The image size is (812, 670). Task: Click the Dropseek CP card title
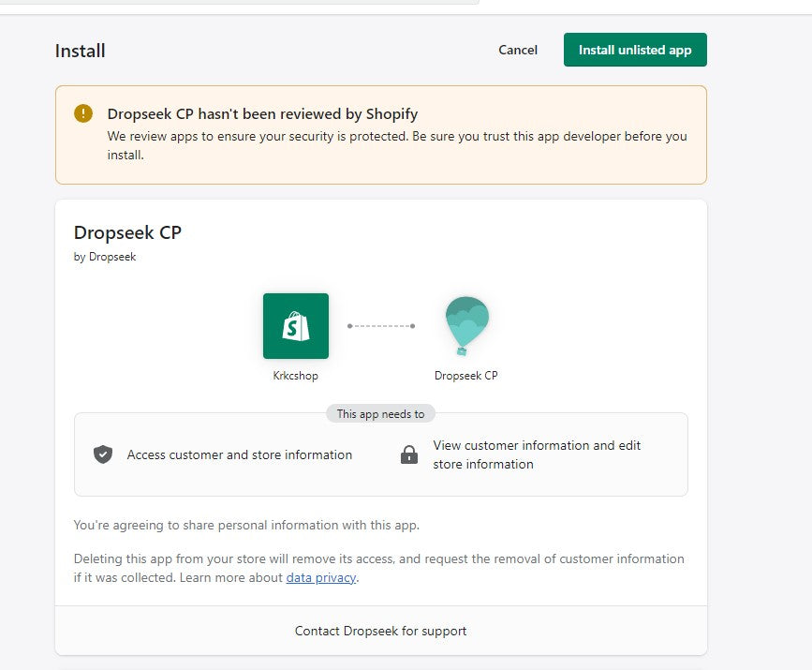tap(127, 233)
